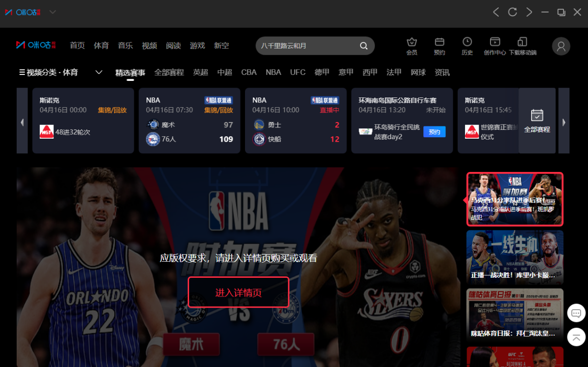Click the back-to-top arrow icon

click(576, 337)
